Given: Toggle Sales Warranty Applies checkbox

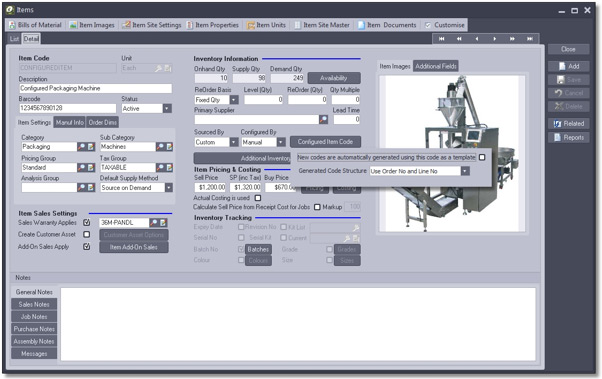Looking at the screenshot, I should click(x=87, y=222).
